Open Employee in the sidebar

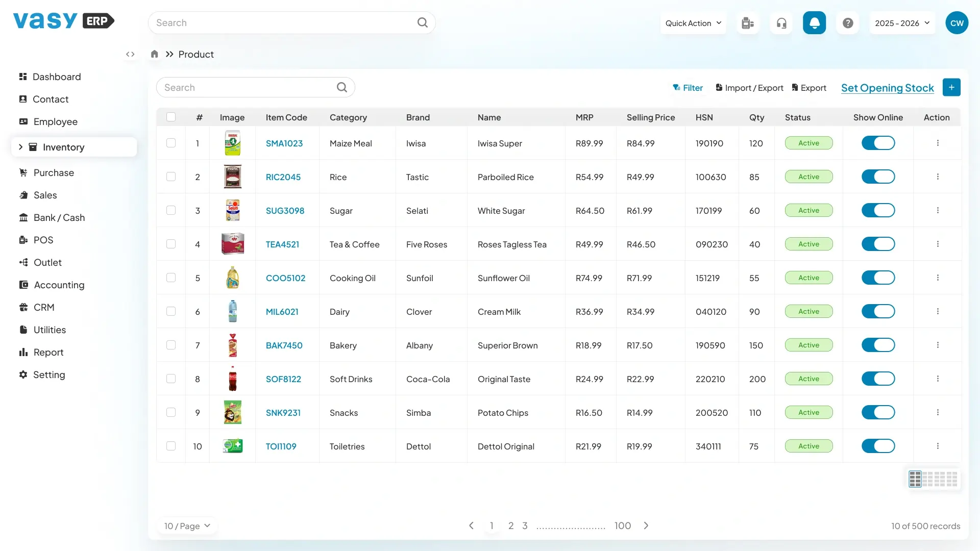(x=48, y=121)
